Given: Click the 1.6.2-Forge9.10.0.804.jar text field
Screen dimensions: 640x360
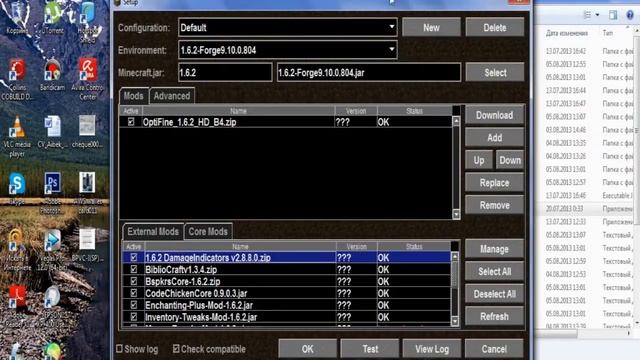Looking at the screenshot, I should coord(369,72).
